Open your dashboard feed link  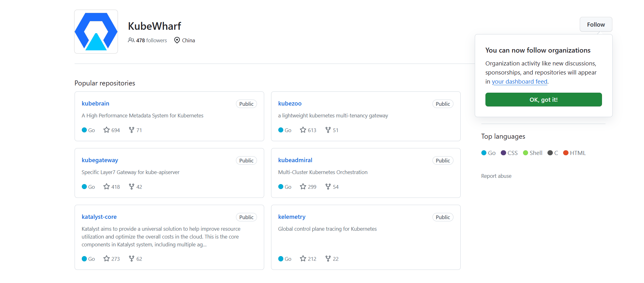[519, 82]
